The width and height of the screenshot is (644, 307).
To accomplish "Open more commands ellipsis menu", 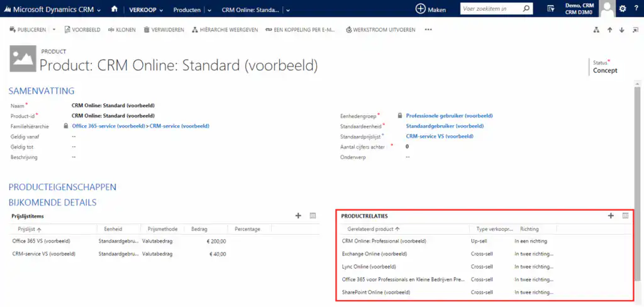I will [x=428, y=30].
